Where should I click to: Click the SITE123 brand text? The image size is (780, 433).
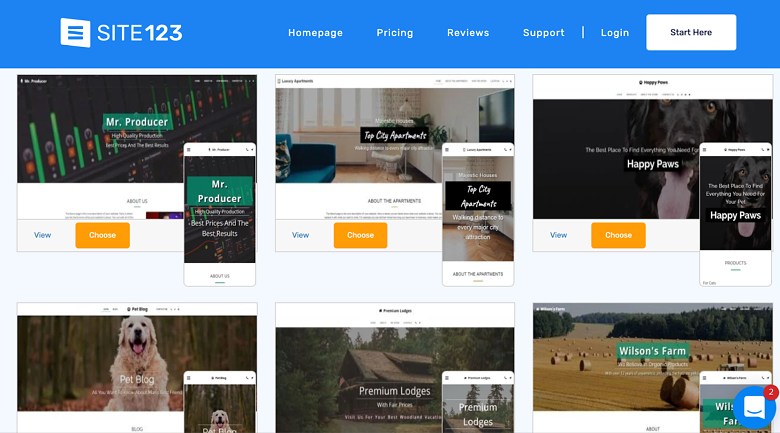140,33
